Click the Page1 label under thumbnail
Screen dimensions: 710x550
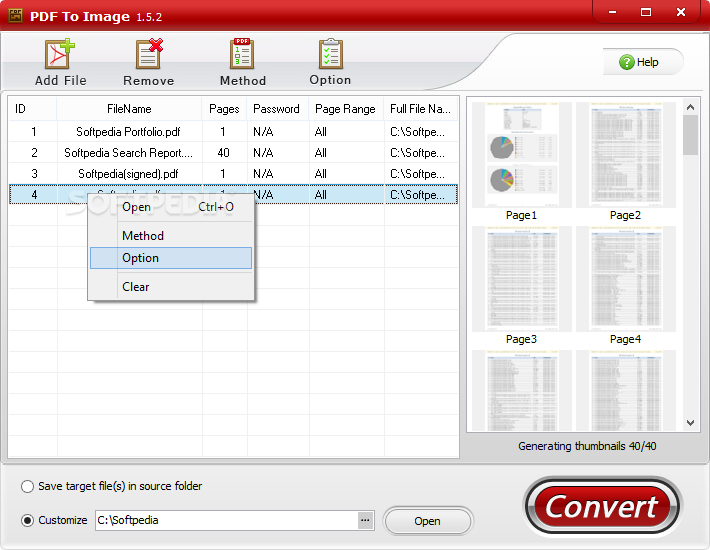click(x=522, y=215)
